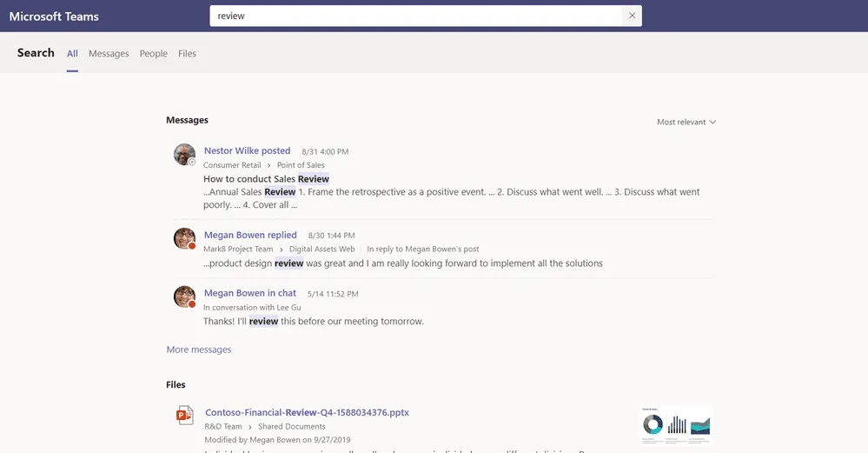Switch to the People tab
The width and height of the screenshot is (868, 453).
tap(153, 54)
